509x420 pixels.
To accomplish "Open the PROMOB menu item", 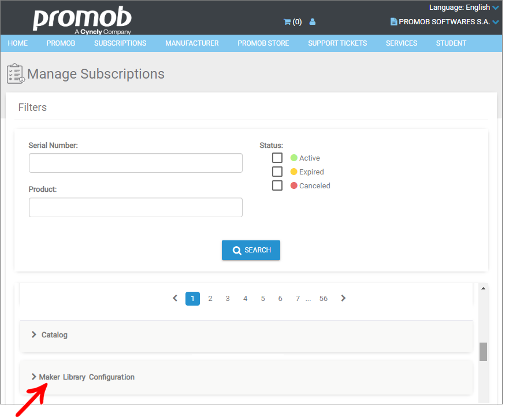I will click(x=61, y=43).
